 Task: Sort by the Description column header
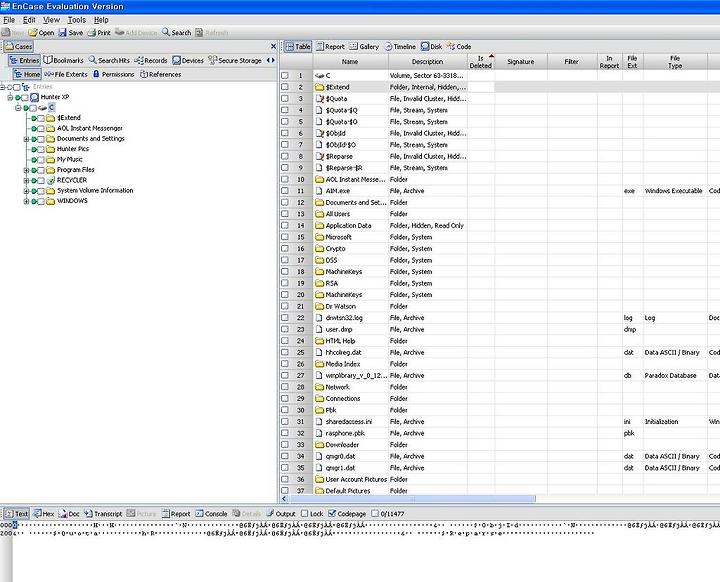click(x=428, y=62)
